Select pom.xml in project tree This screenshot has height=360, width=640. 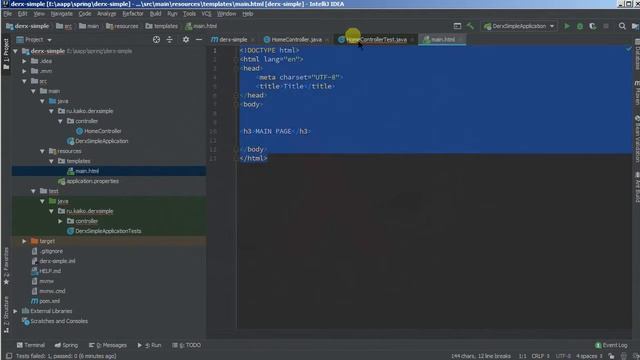coord(45,301)
